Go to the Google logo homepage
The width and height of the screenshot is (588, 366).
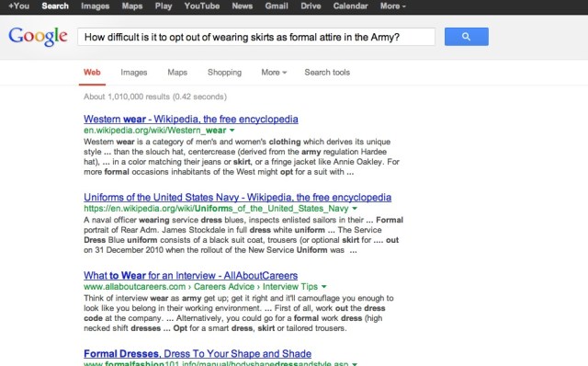[38, 37]
